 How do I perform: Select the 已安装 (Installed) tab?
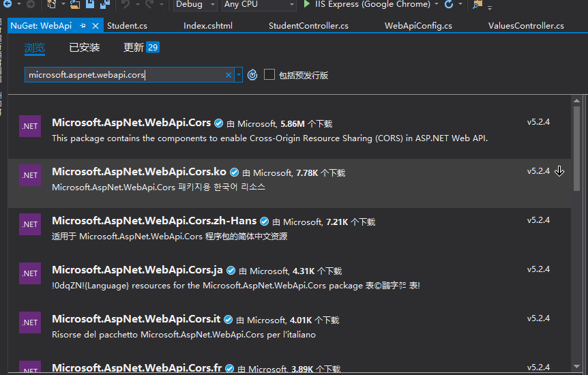coord(85,48)
